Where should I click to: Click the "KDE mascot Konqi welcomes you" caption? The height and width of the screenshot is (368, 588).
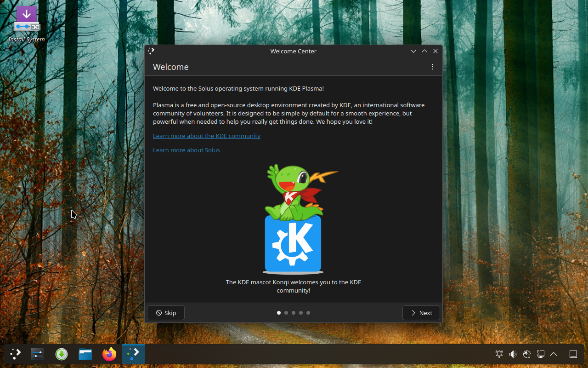point(294,286)
